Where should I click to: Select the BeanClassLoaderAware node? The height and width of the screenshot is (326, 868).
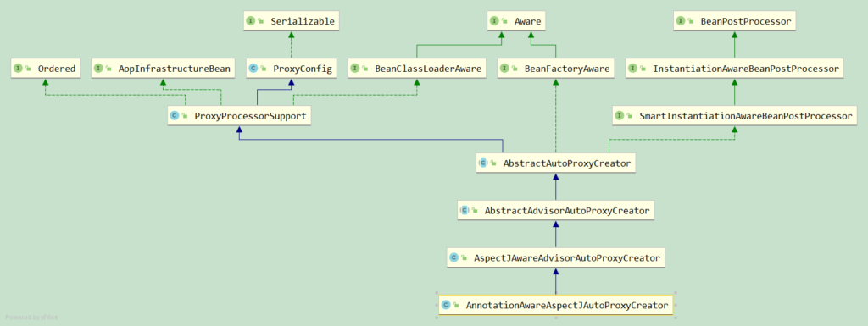[417, 69]
